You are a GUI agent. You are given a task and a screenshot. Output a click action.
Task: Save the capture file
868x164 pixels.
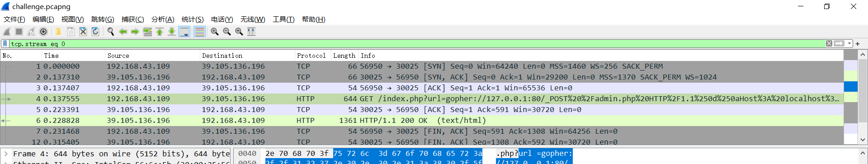click(71, 32)
